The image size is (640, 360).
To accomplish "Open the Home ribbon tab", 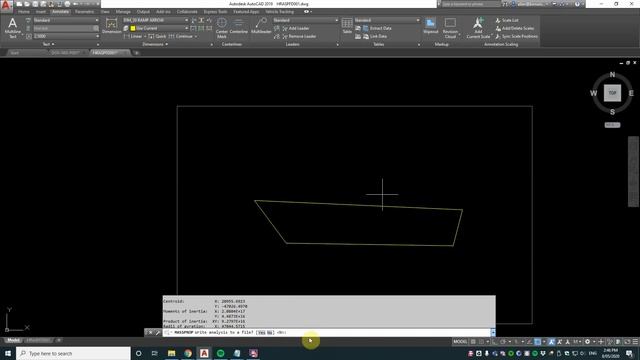I will (24, 12).
